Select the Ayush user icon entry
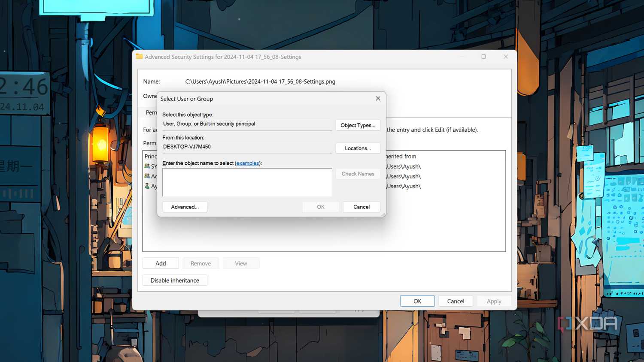 (x=147, y=186)
